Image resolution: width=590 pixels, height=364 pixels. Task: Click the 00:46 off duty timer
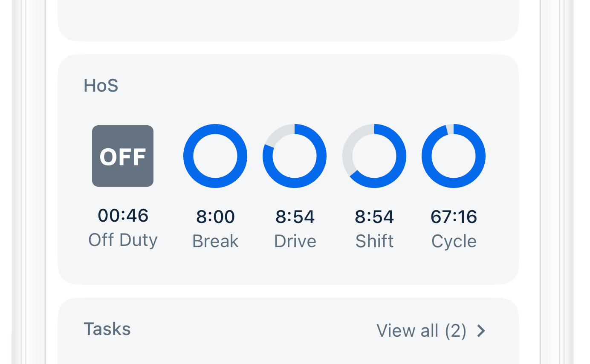pos(123,216)
